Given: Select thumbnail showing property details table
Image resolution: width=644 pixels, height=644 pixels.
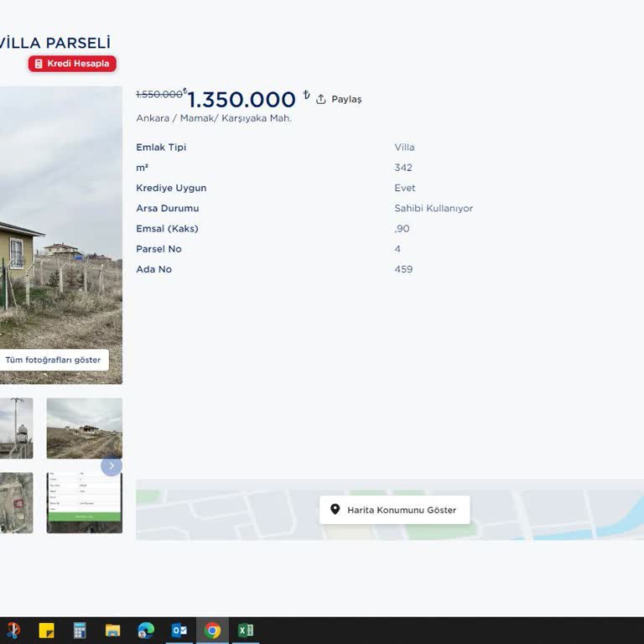Looking at the screenshot, I should pos(84,503).
